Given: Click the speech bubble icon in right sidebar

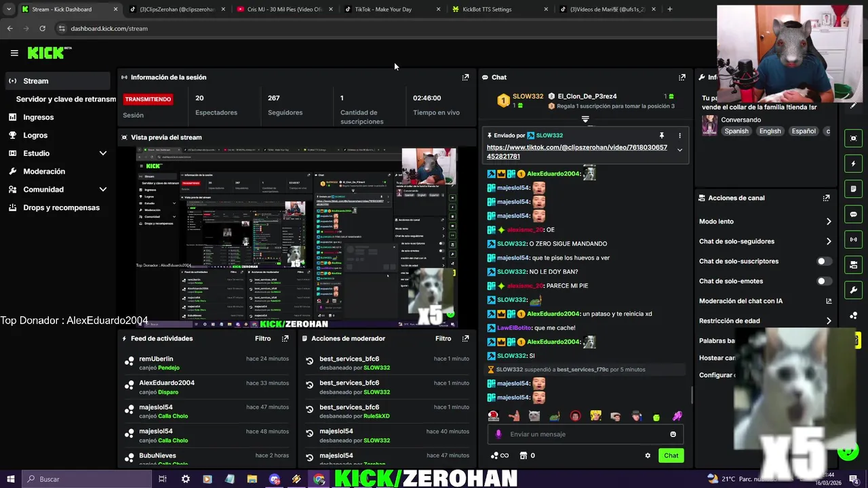Looking at the screenshot, I should click(x=853, y=214).
